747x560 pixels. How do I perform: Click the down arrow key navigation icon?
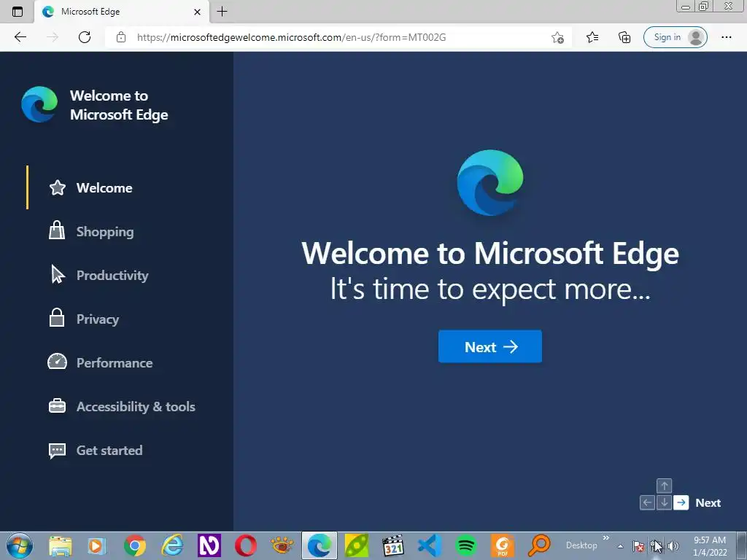(x=664, y=502)
